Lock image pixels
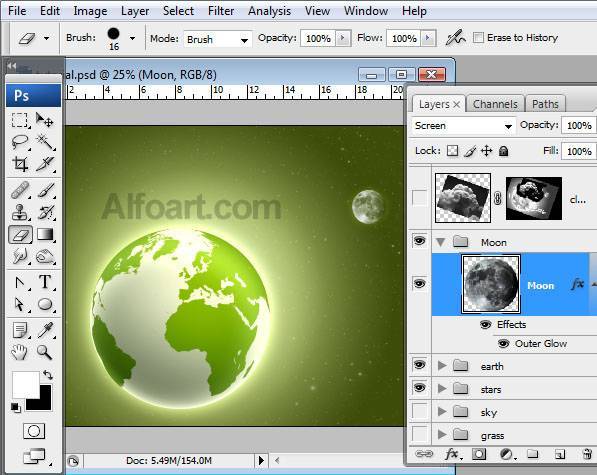The height and width of the screenshot is (475, 597). pos(470,151)
